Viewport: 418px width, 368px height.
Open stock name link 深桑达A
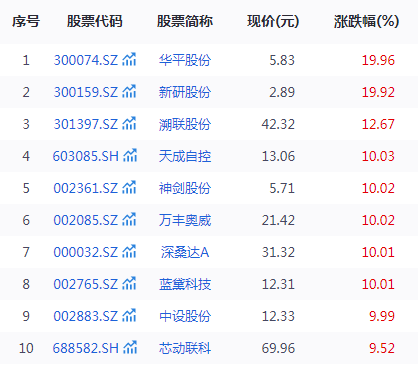click(185, 252)
